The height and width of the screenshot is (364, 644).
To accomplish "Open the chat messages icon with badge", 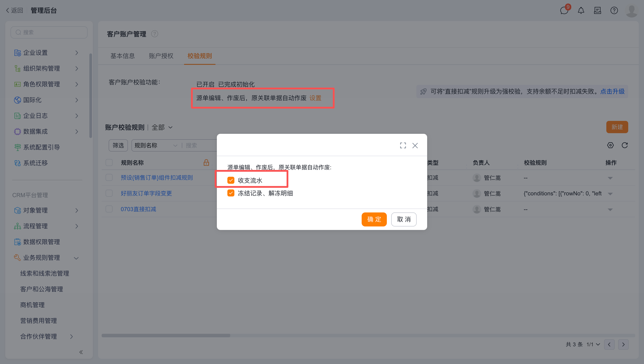I will [564, 10].
